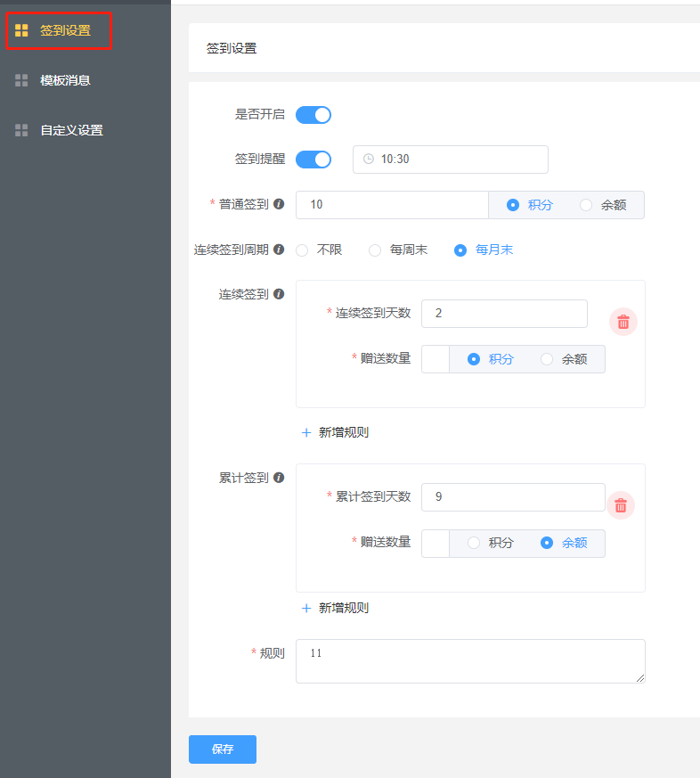Open 模板消息 in the sidebar

pos(65,80)
